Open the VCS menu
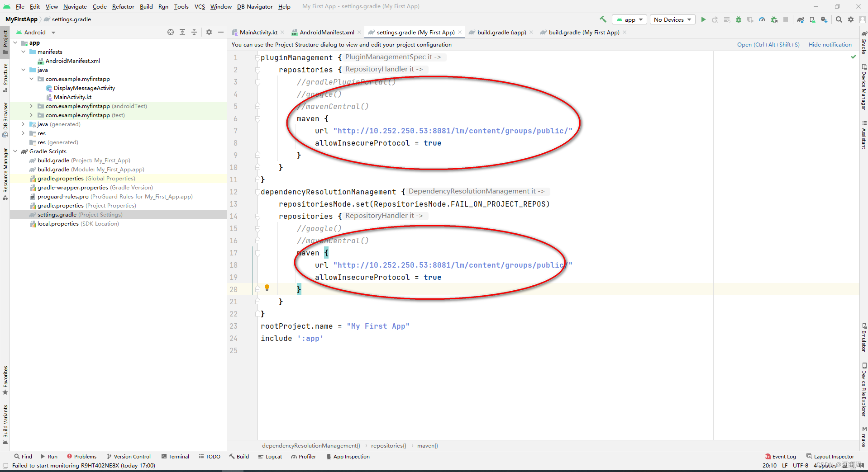The image size is (868, 472). 200,6
